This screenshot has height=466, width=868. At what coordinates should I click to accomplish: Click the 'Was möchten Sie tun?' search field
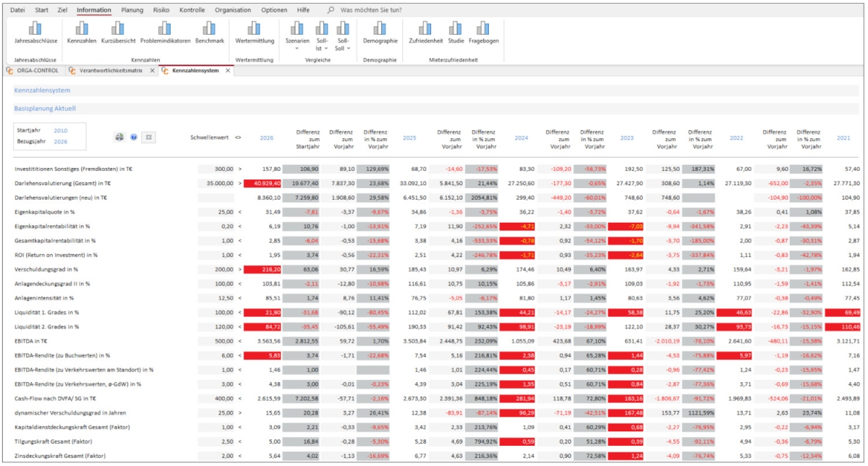pyautogui.click(x=371, y=10)
